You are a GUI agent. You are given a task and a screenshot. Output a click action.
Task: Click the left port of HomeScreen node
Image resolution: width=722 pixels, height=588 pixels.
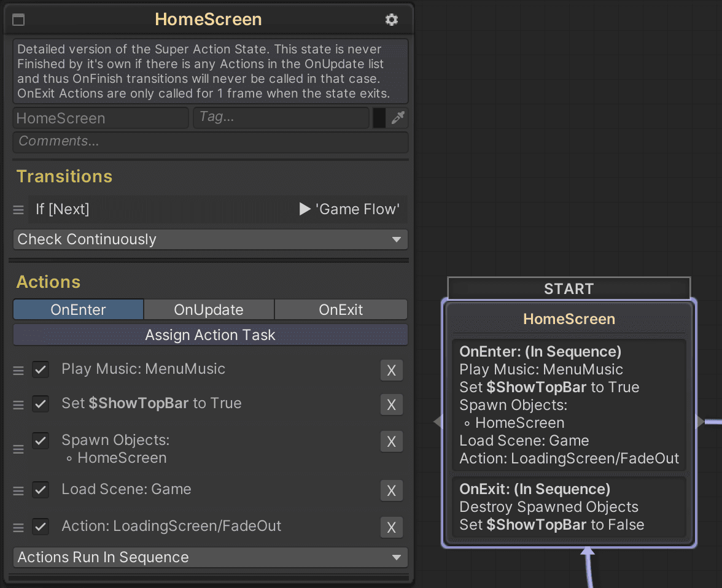(438, 421)
